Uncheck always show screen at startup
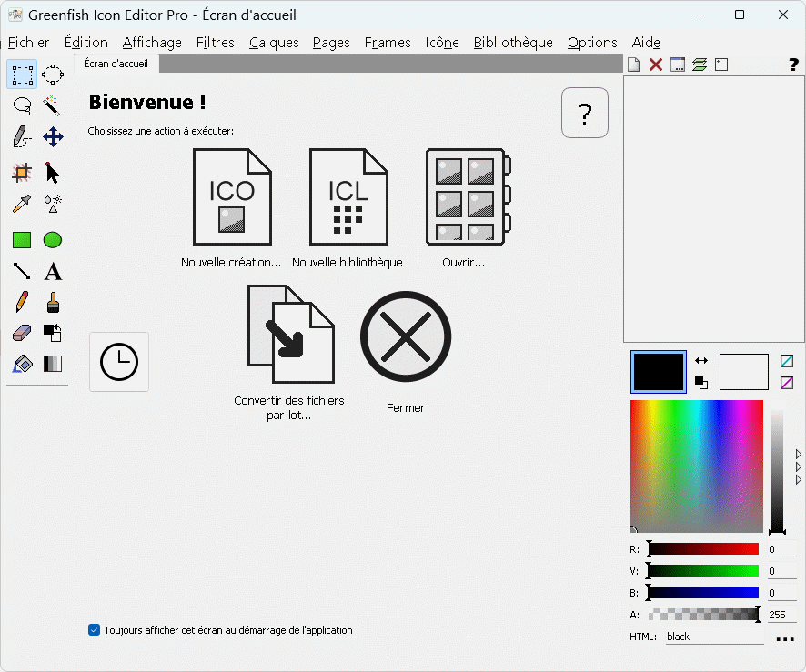Image resolution: width=806 pixels, height=672 pixels. (x=94, y=630)
